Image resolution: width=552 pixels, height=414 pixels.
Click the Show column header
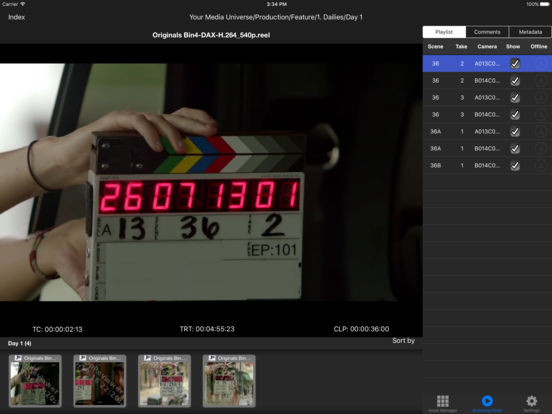pos(513,46)
